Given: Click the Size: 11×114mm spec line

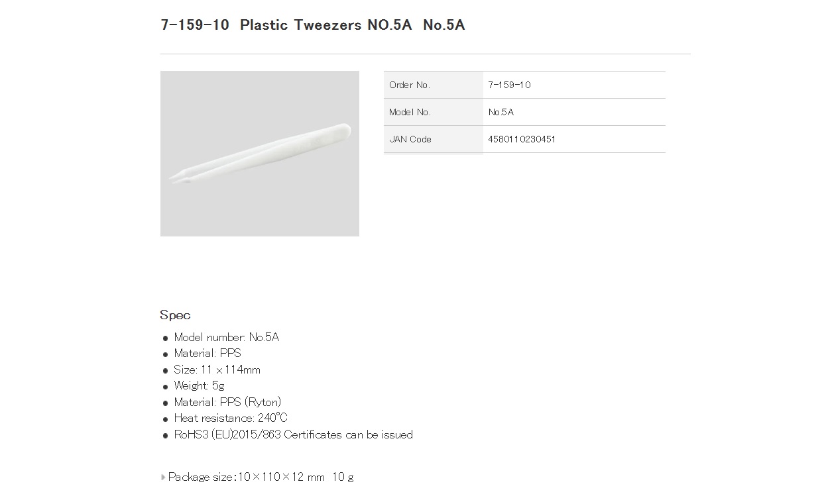Looking at the screenshot, I should tap(217, 370).
